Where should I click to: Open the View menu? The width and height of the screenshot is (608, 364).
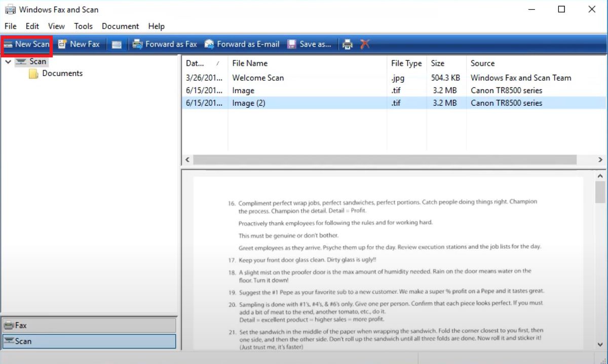[x=56, y=26]
